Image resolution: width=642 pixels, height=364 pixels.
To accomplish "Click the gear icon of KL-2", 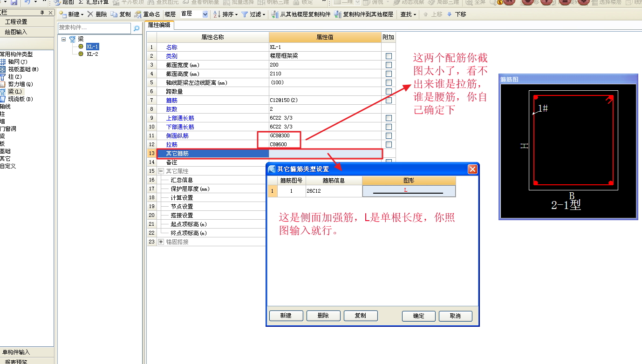I will pyautogui.click(x=81, y=54).
